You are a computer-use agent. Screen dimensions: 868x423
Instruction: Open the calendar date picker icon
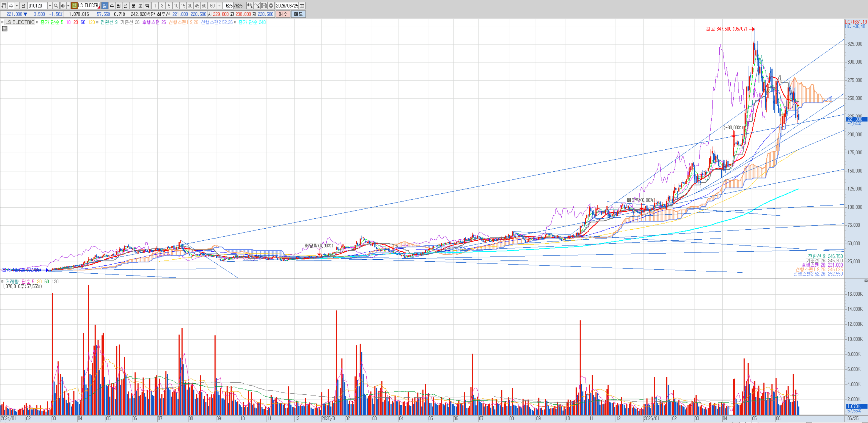coord(302,6)
